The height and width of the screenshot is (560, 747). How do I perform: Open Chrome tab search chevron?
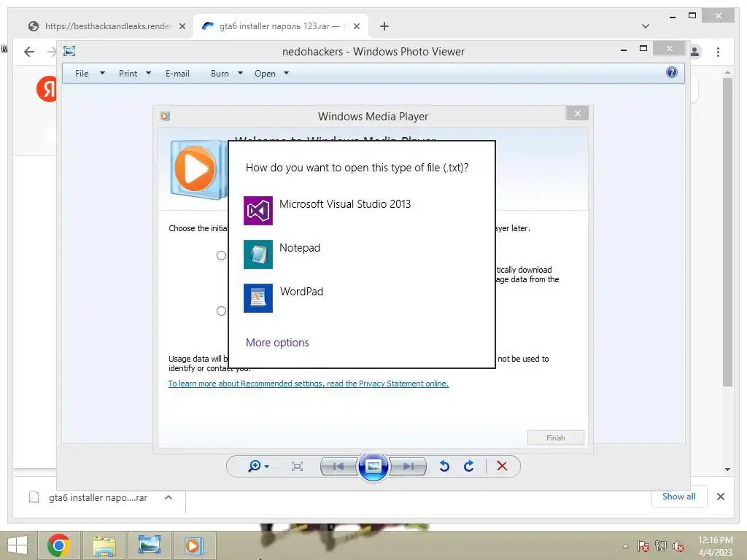pos(646,26)
